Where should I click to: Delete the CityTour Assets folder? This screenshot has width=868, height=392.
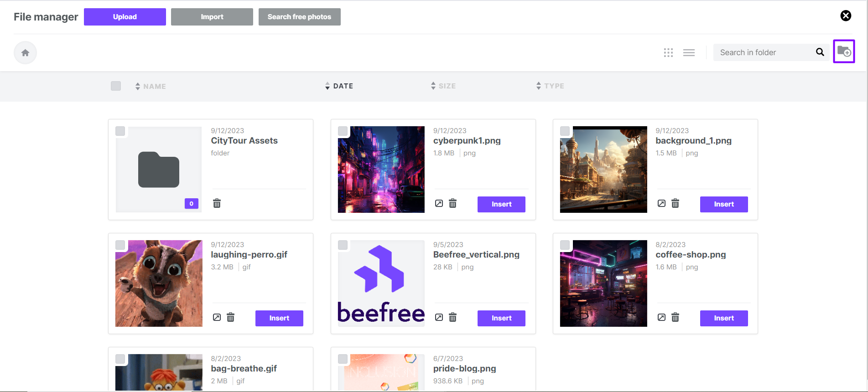click(217, 203)
